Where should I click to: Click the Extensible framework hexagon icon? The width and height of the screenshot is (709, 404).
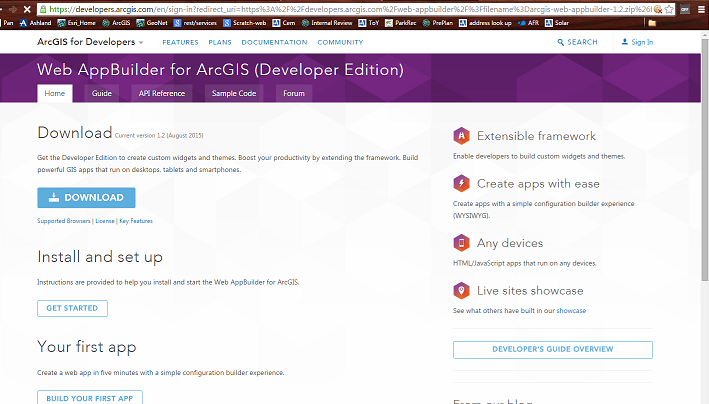461,136
